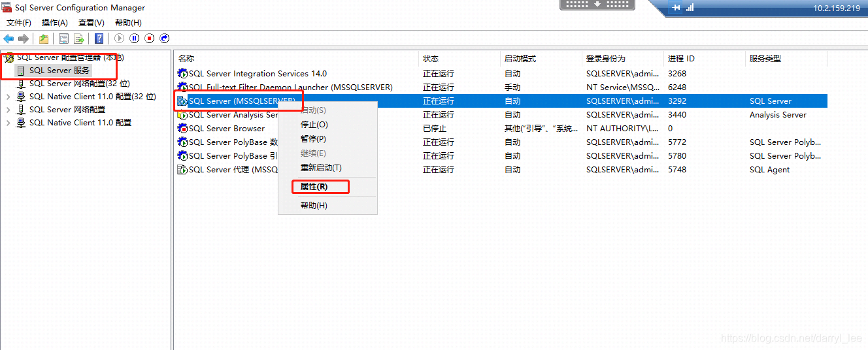Click the NT AUTHORITY\L... login cell

622,129
